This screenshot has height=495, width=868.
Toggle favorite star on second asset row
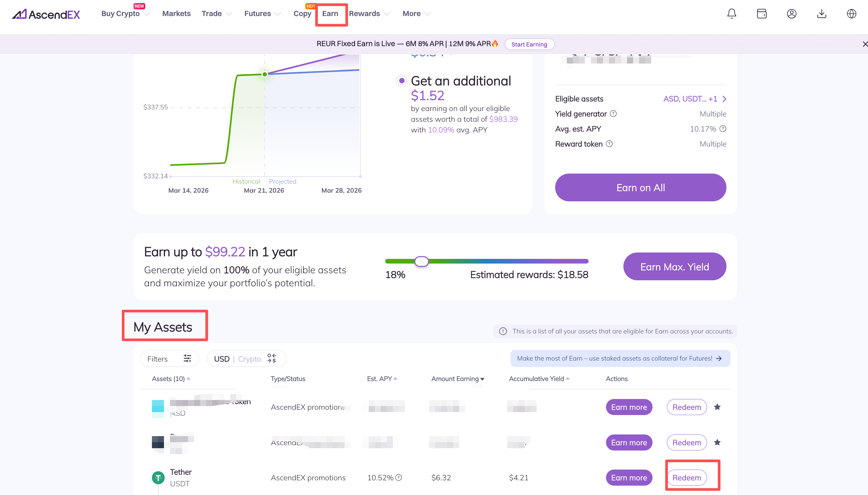pos(717,442)
